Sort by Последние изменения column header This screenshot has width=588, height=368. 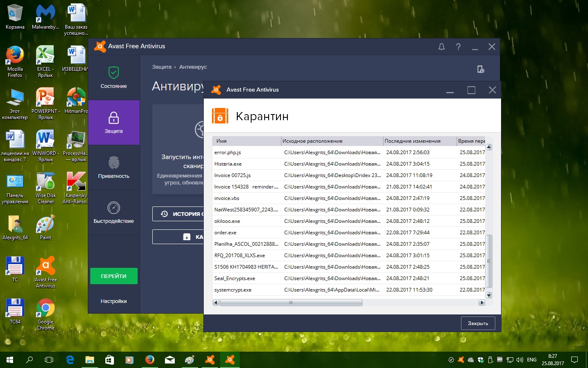420,141
